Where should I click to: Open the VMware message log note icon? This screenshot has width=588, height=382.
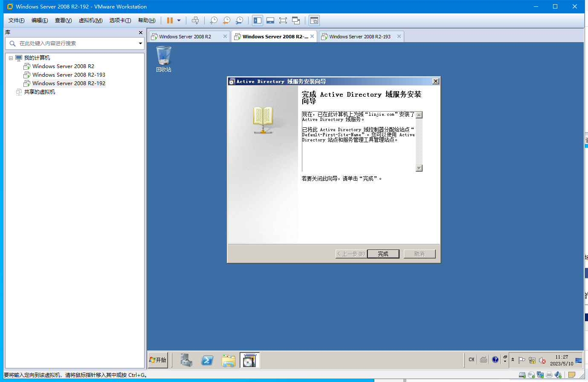tap(572, 375)
